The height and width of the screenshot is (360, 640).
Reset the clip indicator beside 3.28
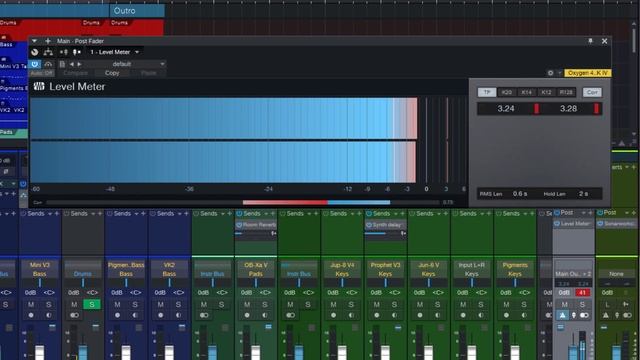tap(597, 109)
